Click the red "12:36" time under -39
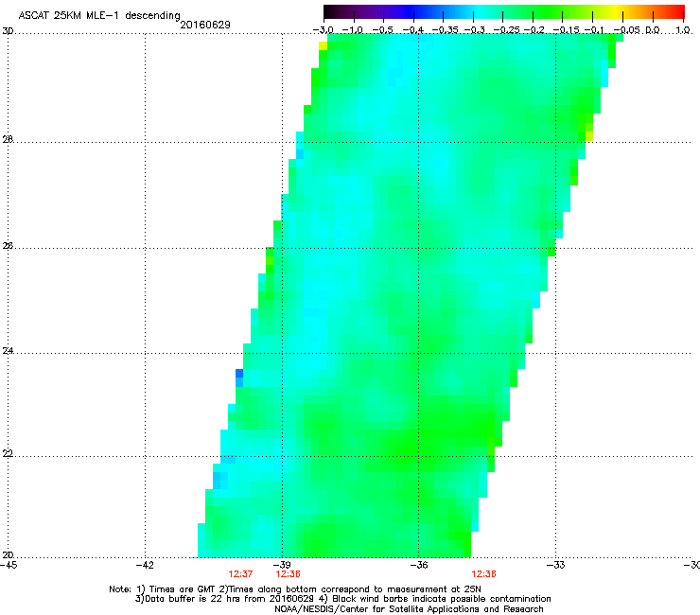Screen dimensions: 700x615 [x=288, y=574]
